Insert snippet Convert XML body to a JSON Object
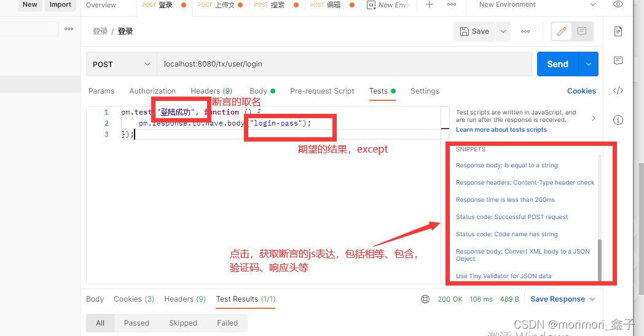Screen dimensions: 644x336 click(x=522, y=255)
